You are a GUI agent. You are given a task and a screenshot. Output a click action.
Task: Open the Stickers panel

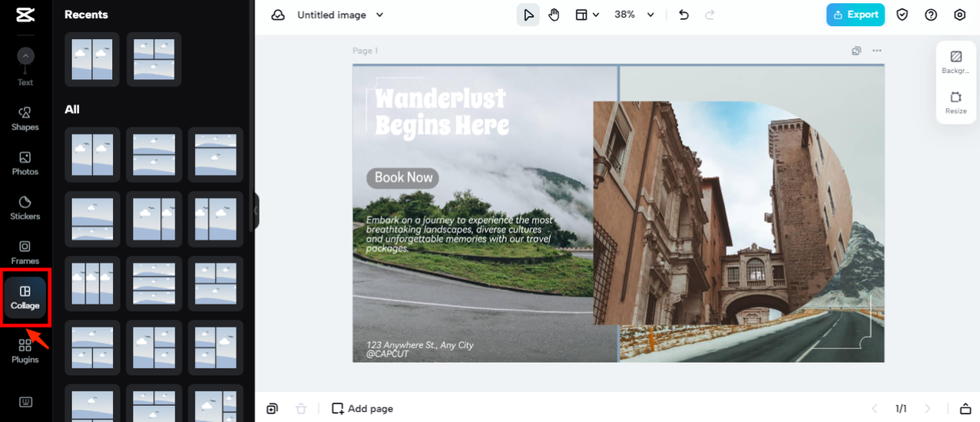pos(25,208)
